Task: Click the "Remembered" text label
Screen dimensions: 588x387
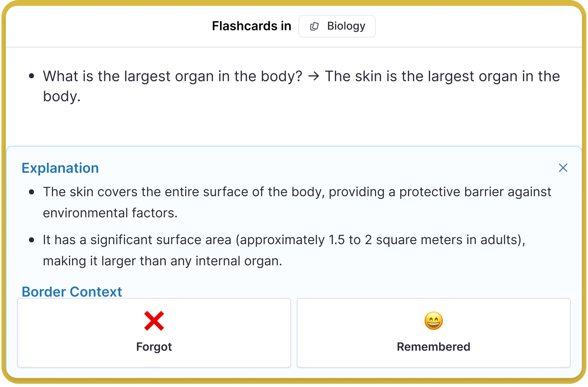Action: point(433,347)
